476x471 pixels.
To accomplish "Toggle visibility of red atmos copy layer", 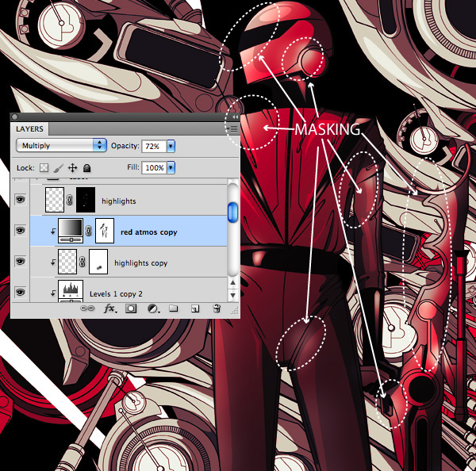I will coord(21,231).
